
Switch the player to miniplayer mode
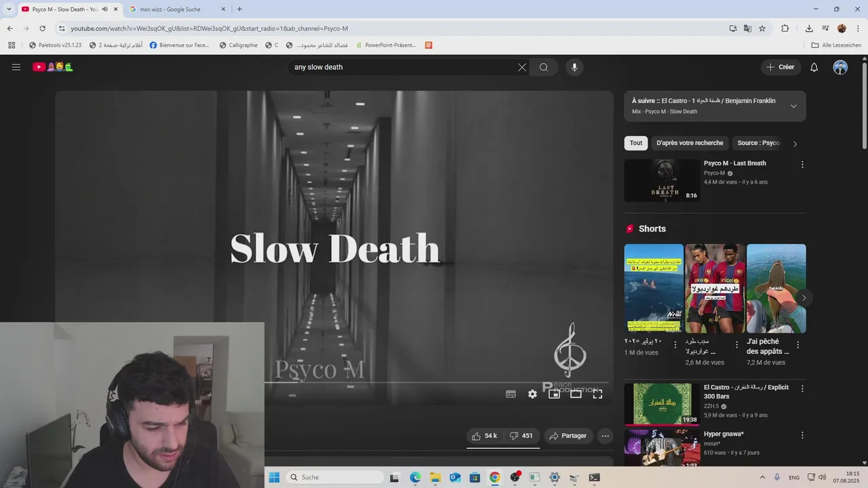coord(554,394)
